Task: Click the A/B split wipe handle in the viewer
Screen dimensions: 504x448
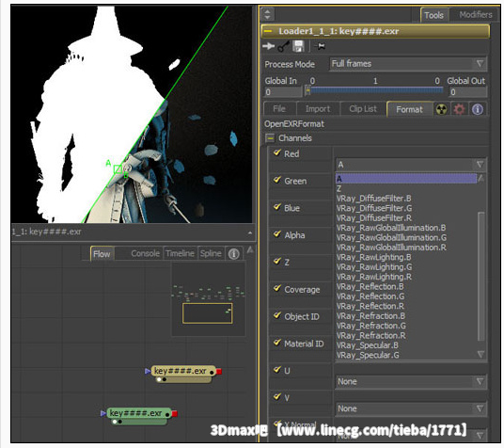Action: [118, 169]
